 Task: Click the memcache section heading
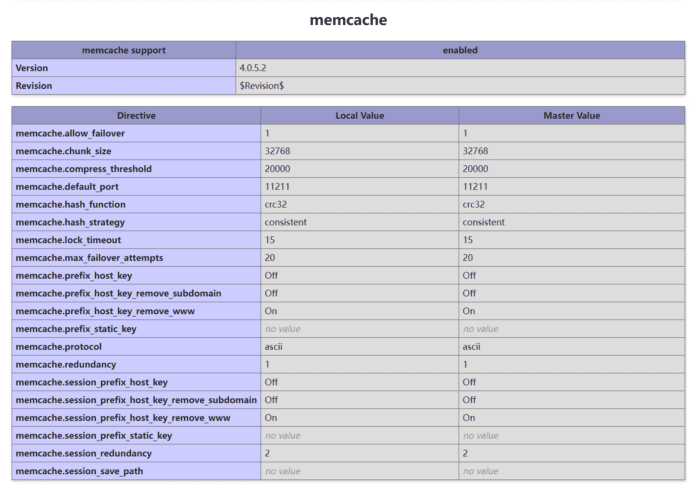tap(348, 20)
